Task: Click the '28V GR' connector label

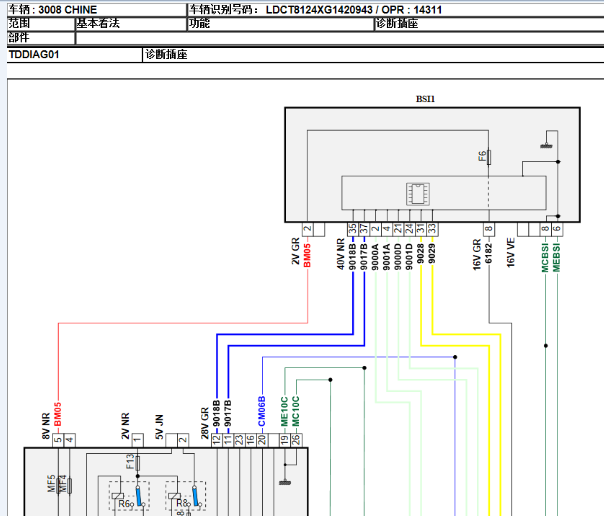Action: [205, 423]
